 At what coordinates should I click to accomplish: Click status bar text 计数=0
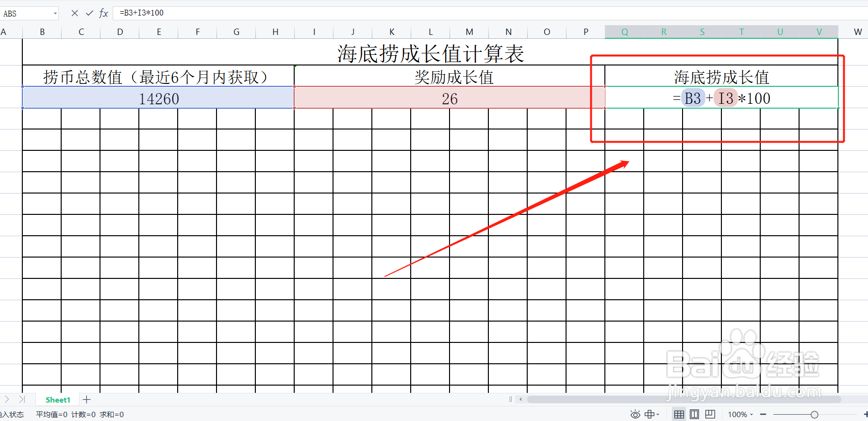click(83, 415)
